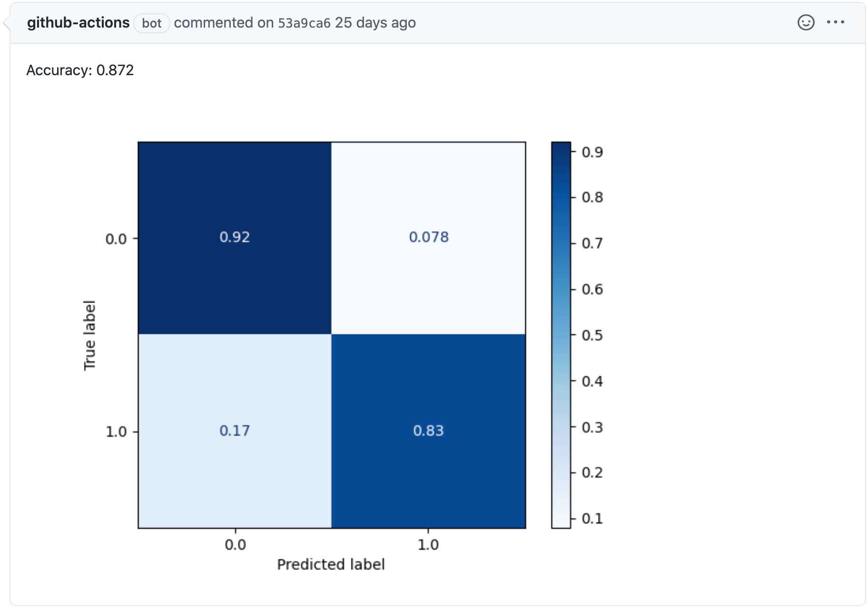Click the 'Predicted label' axis title
This screenshot has height=608, width=868.
pyautogui.click(x=331, y=564)
